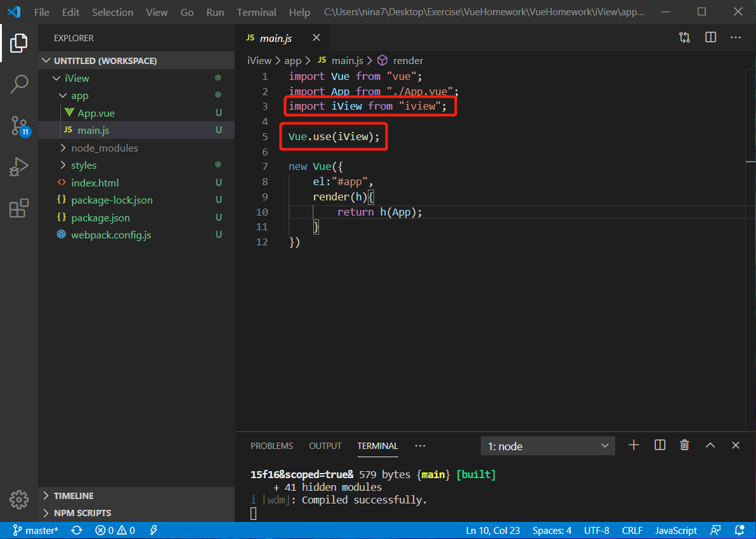Expand the node_modules folder
756x539 pixels.
tap(136, 148)
